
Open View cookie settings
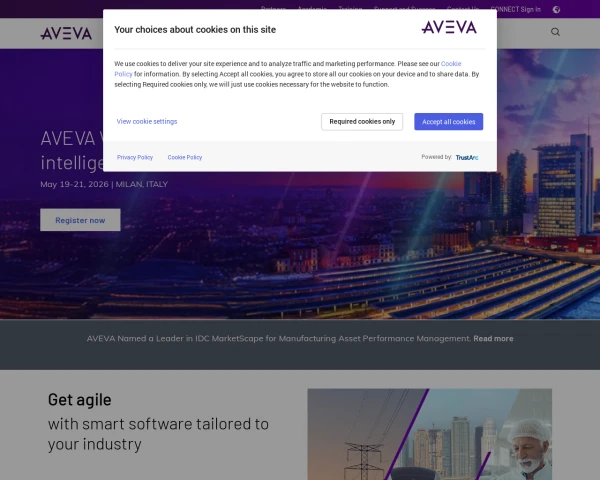coord(147,121)
